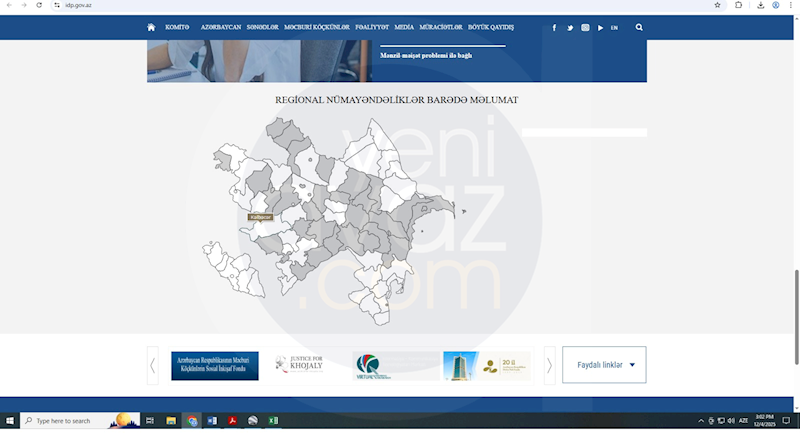
Task: Show next partner logos with right arrow
Action: click(549, 365)
